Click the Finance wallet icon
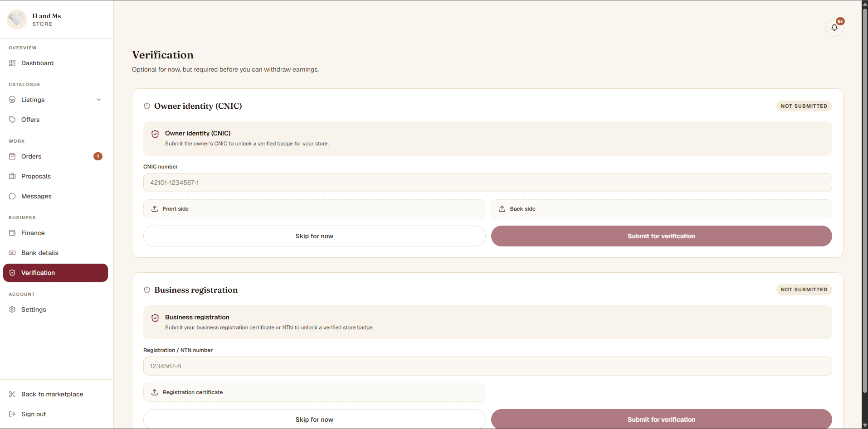868x429 pixels. point(12,233)
